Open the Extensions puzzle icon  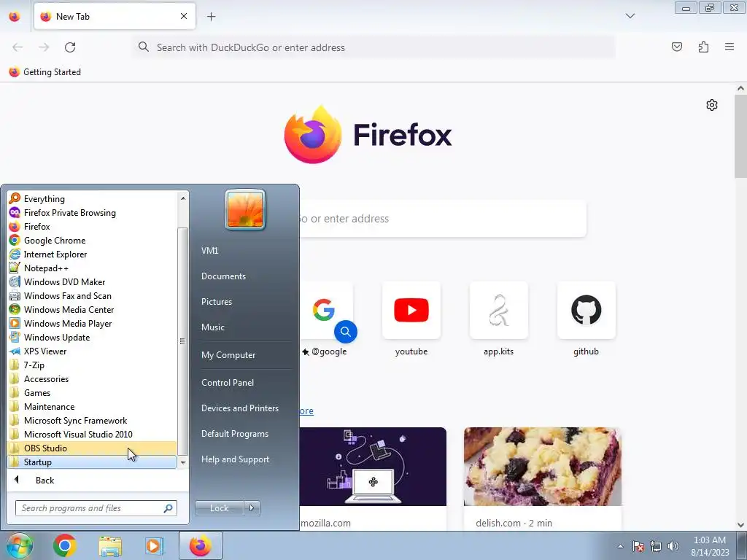click(704, 47)
